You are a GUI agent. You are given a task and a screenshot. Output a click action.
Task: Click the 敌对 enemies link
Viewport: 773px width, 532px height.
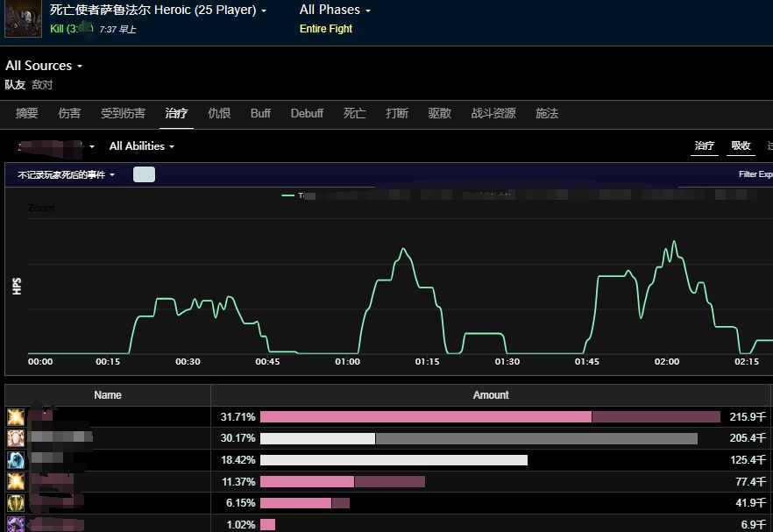(x=42, y=85)
